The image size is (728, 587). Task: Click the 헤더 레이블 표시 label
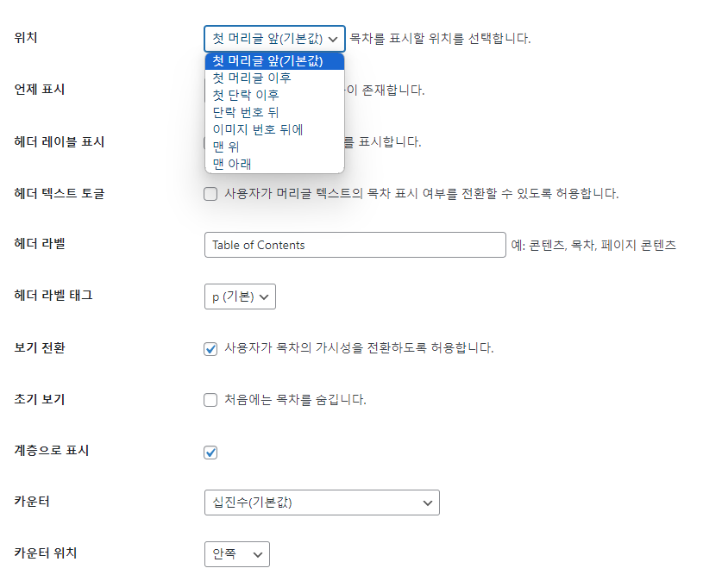coord(60,141)
